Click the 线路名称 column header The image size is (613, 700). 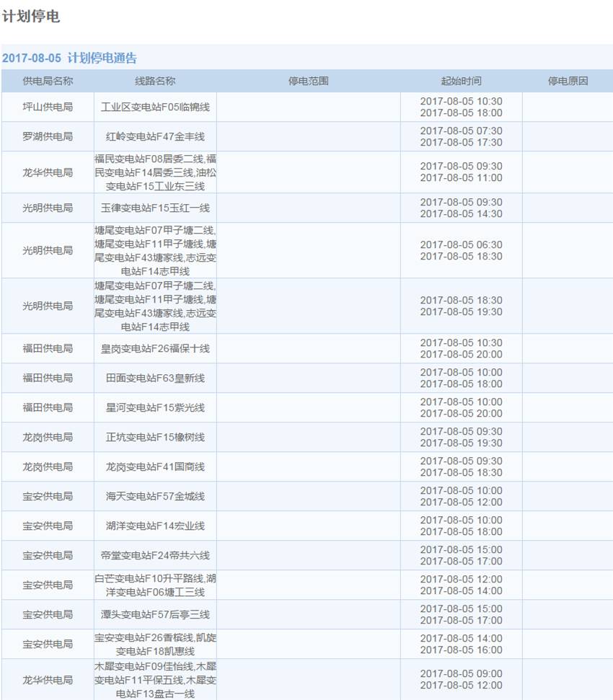tap(155, 81)
